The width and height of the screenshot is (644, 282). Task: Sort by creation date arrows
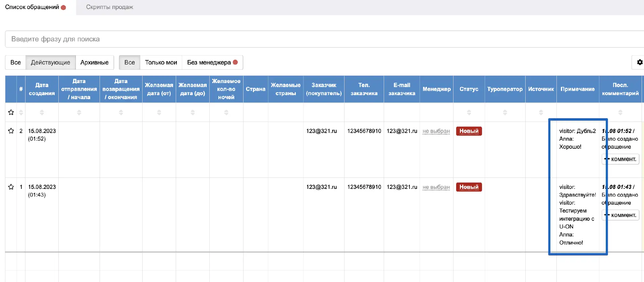(42, 113)
